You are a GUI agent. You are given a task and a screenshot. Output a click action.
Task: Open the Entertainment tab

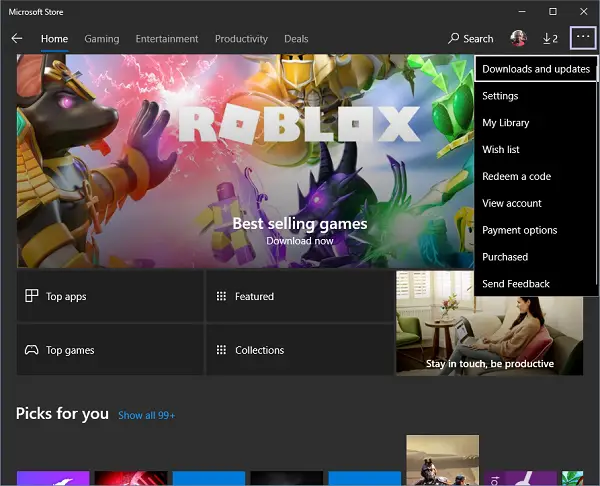(x=167, y=39)
